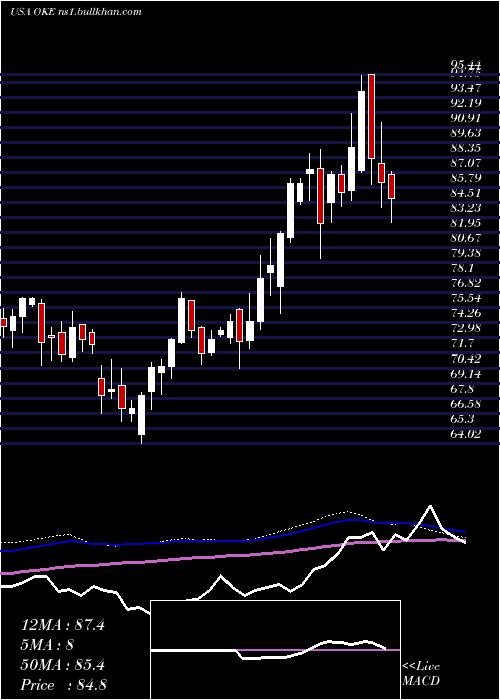Click the 78.1 price axis label
Image resolution: width=500 pixels, height=700 pixels.
point(462,268)
